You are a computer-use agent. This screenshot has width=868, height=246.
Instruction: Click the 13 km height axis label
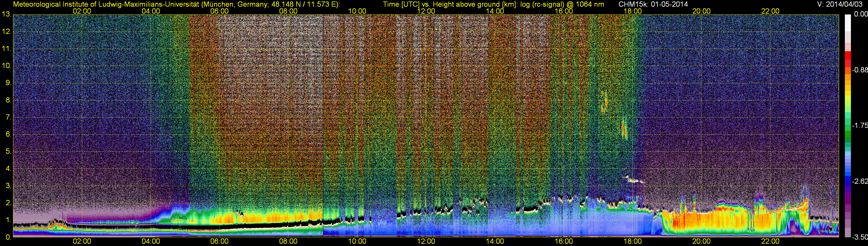(x=6, y=14)
